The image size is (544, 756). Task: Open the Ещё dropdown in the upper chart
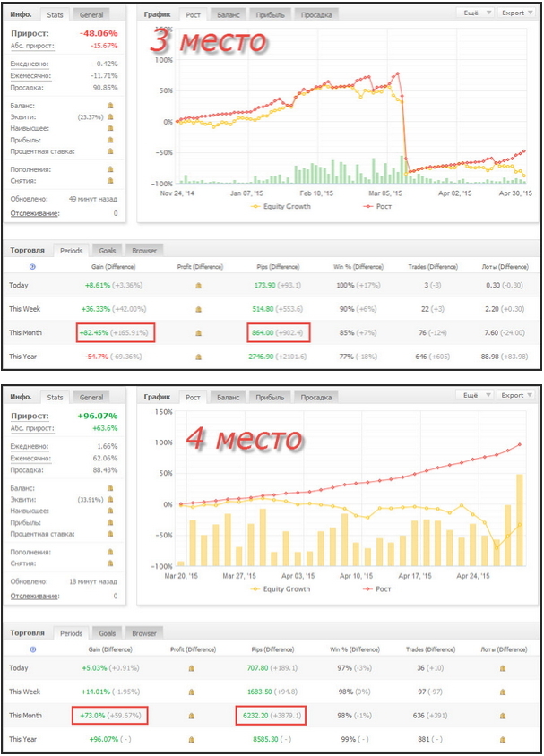point(475,13)
